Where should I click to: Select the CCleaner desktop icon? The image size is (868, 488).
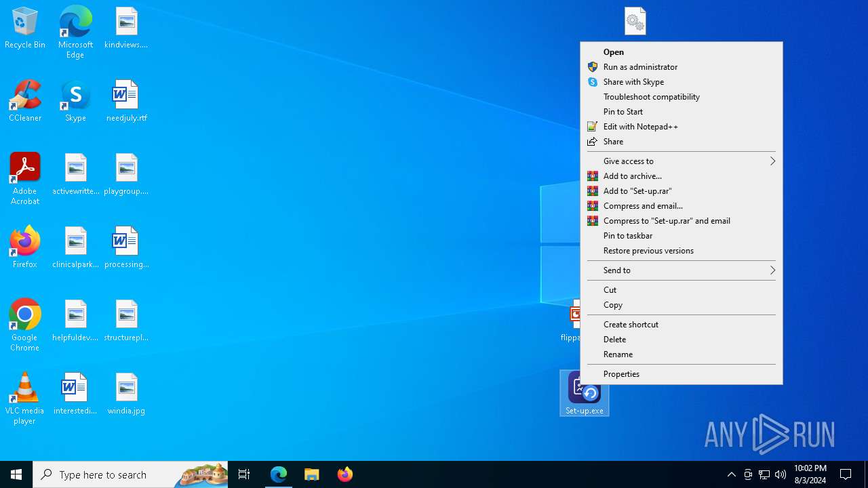point(25,101)
